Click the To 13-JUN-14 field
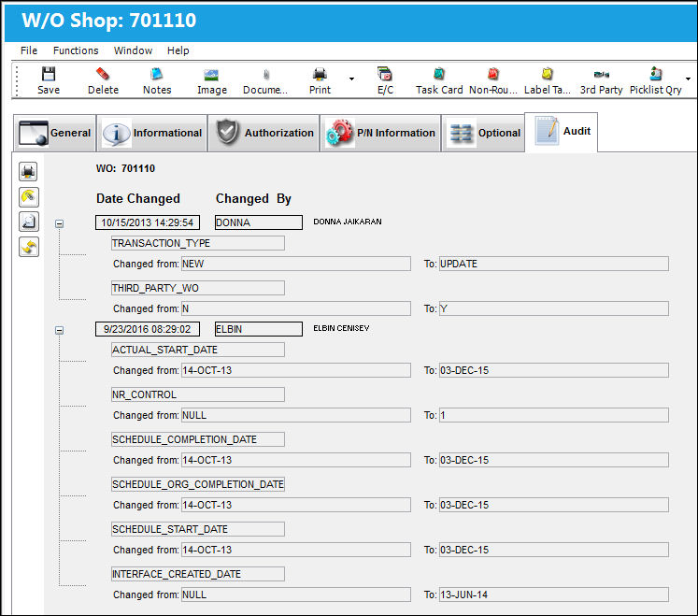This screenshot has width=698, height=616. click(x=554, y=595)
